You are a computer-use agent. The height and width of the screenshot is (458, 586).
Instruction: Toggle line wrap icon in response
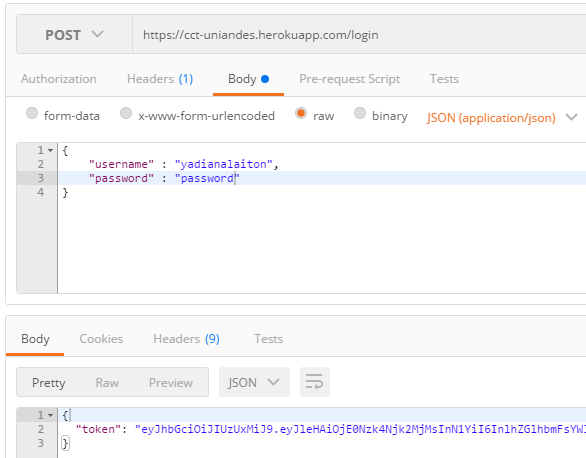coord(315,382)
